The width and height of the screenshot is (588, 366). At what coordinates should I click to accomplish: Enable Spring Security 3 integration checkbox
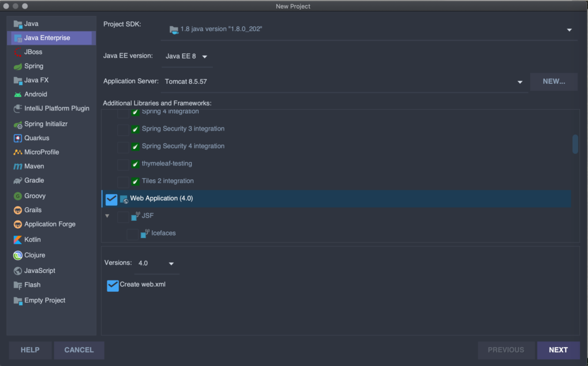(x=123, y=130)
